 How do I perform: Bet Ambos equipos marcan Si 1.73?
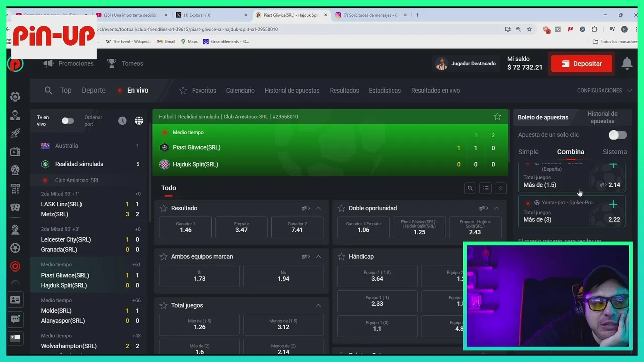pos(199,276)
